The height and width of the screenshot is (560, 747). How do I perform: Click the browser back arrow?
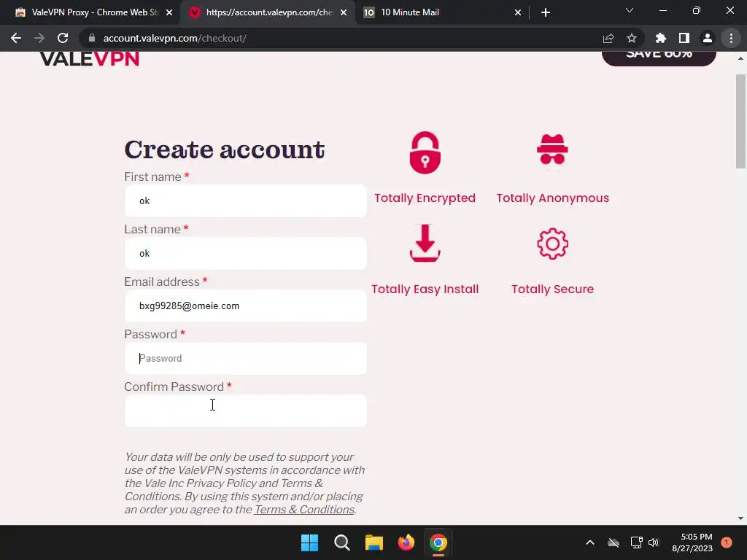coord(16,38)
